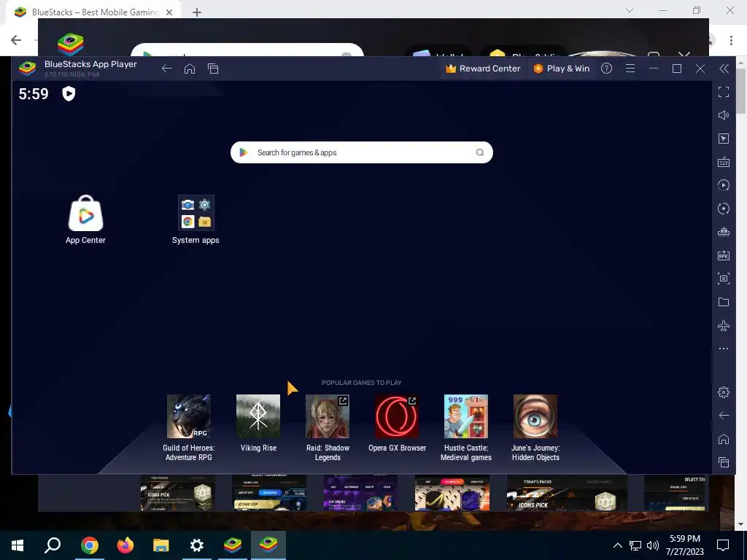Open the notification center icon
The height and width of the screenshot is (560, 747).
(x=723, y=545)
